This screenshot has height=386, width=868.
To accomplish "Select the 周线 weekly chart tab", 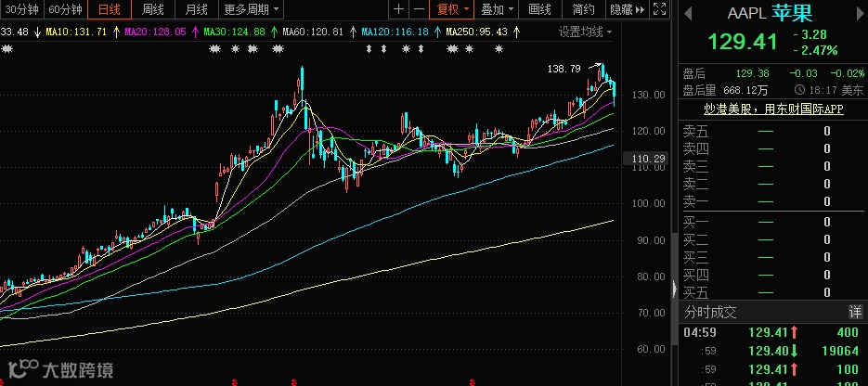I will 153,9.
